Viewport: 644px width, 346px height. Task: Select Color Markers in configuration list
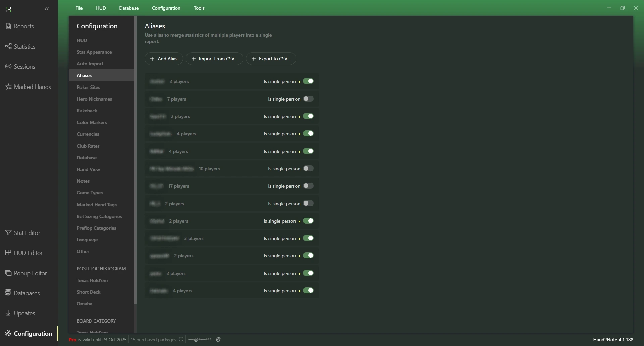pyautogui.click(x=92, y=122)
